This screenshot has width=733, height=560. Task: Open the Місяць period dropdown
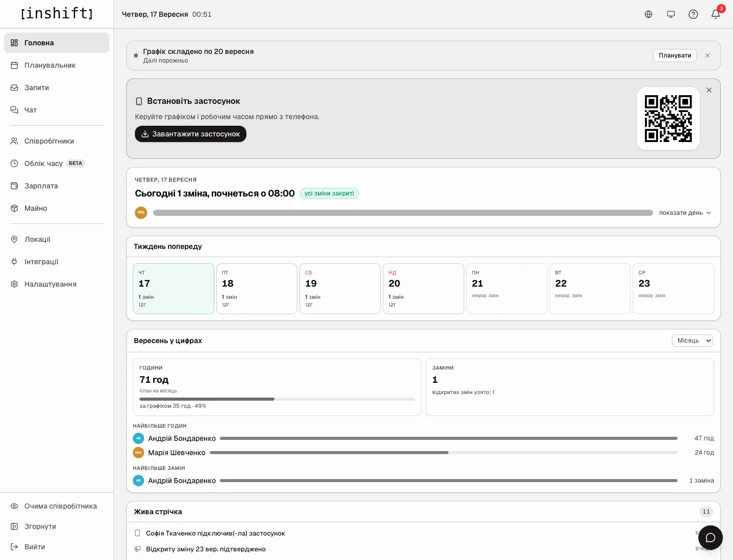point(692,341)
